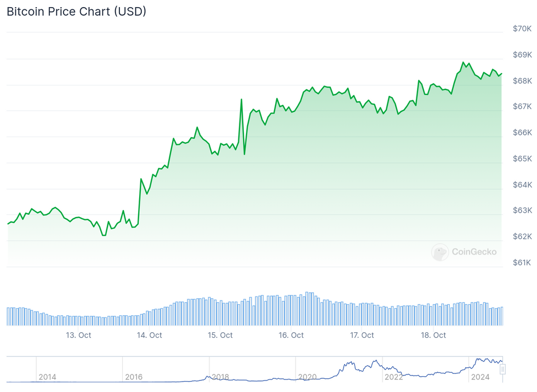Click the CoinGecko watermark text
This screenshot has height=392, width=537.
(x=474, y=252)
